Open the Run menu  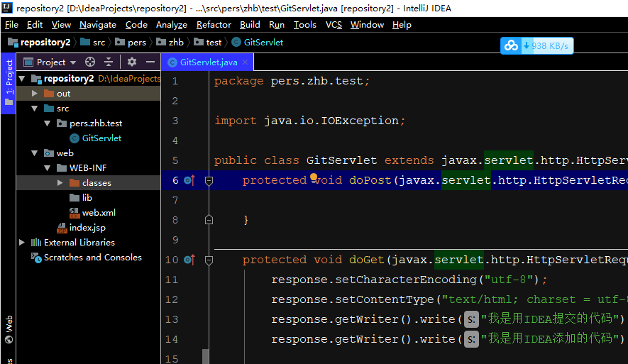coord(277,25)
